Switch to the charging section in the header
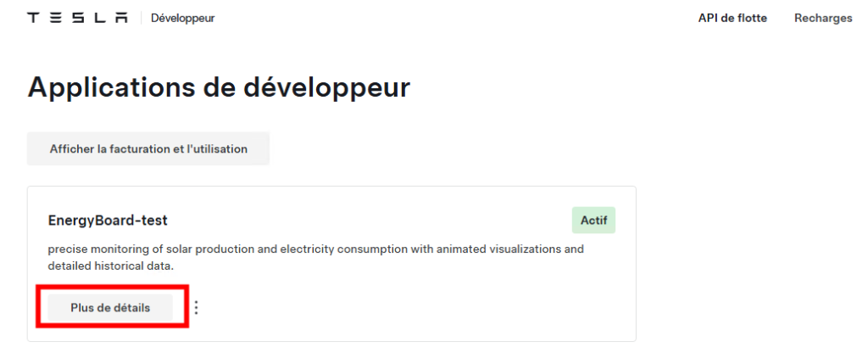This screenshot has height=347, width=868. pos(823,19)
